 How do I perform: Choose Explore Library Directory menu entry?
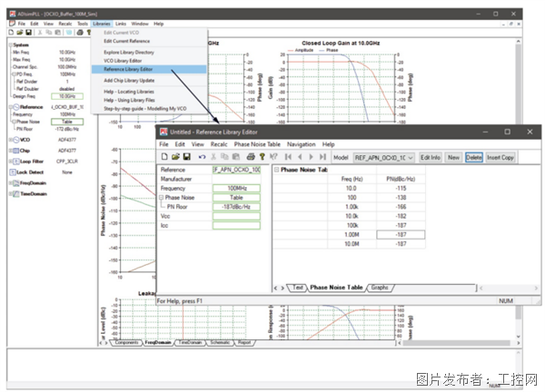point(149,52)
